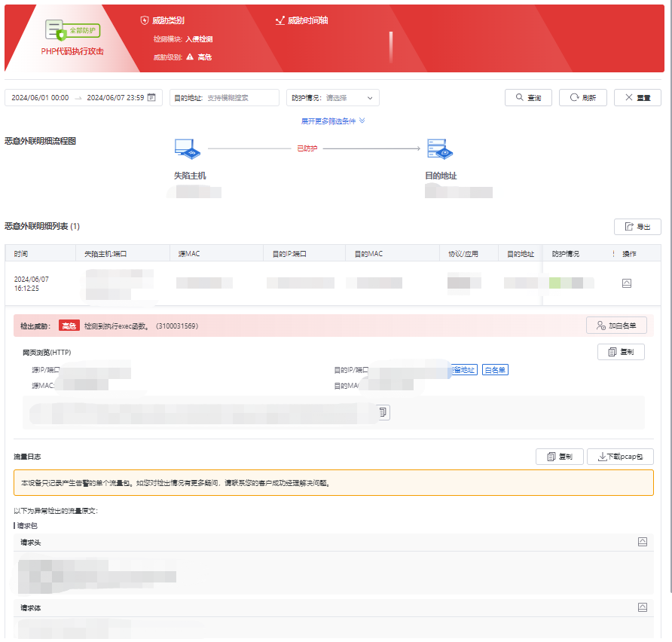Click the 重置 reset button

(x=637, y=98)
